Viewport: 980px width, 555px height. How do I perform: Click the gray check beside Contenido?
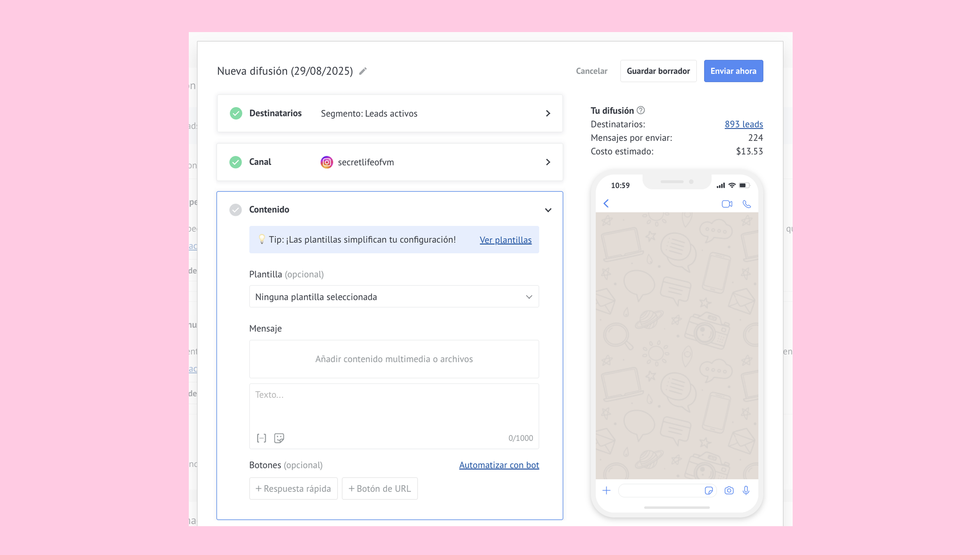236,210
